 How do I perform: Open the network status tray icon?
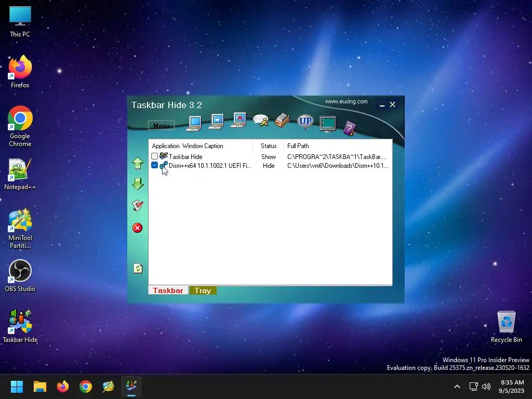click(x=473, y=387)
